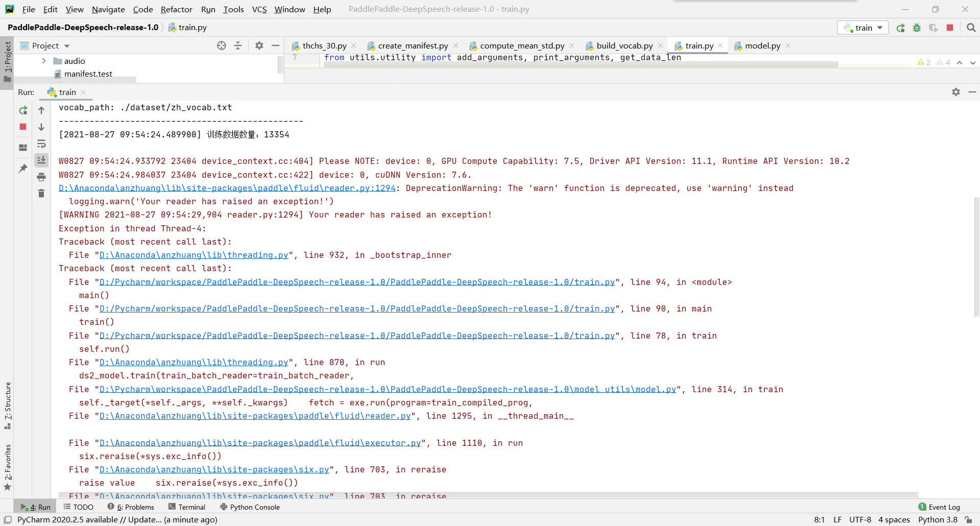
Task: Toggle scroll to end in console
Action: pyautogui.click(x=41, y=160)
